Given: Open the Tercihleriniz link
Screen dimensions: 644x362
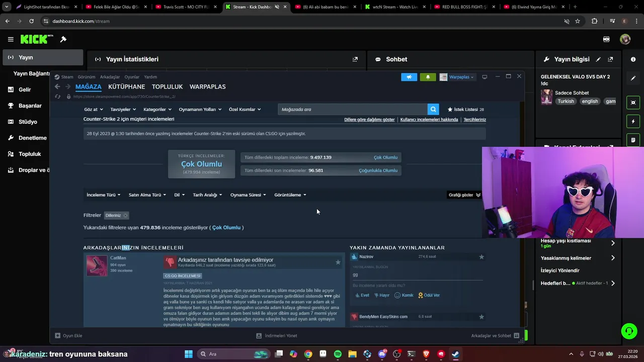Looking at the screenshot, I should click(x=474, y=120).
